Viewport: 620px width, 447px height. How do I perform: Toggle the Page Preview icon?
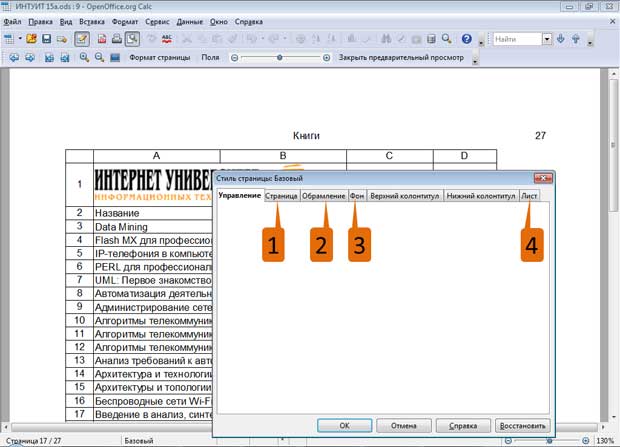click(x=132, y=39)
